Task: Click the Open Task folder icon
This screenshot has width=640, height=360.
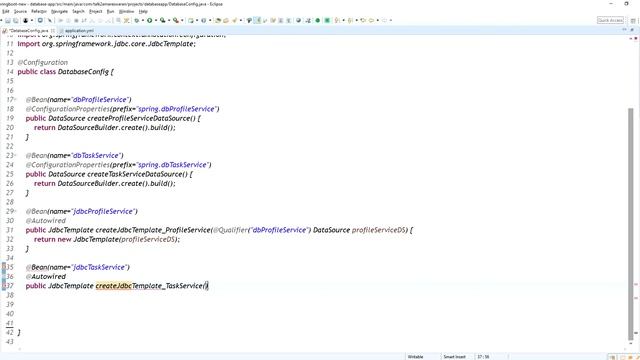Action: pyautogui.click(x=226, y=20)
